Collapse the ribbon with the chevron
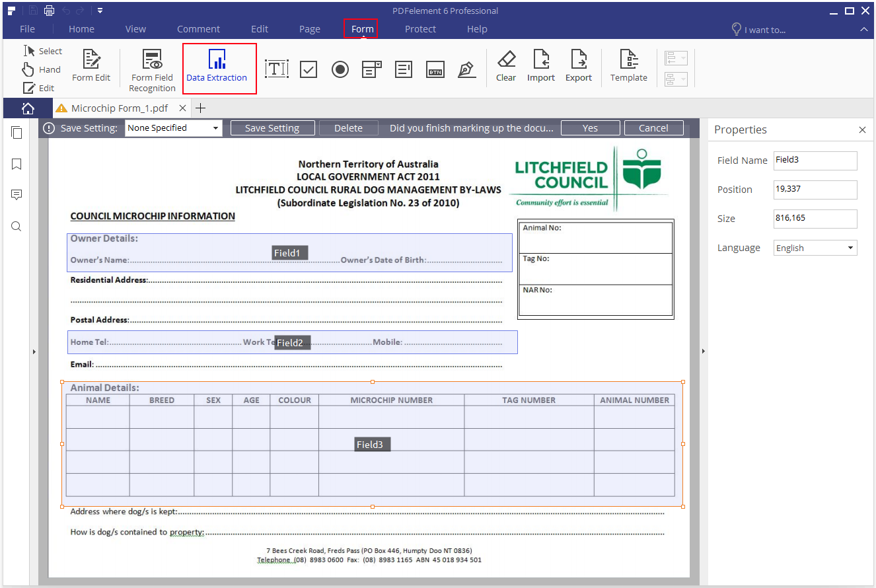 (x=864, y=29)
